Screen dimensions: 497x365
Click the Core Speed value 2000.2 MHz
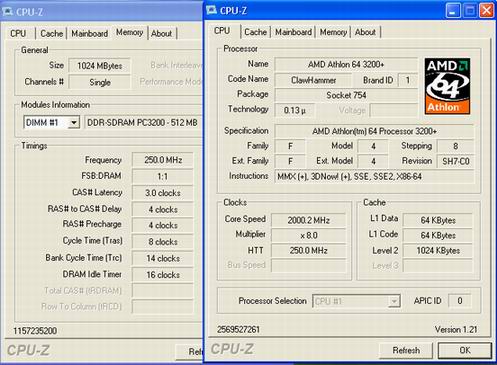(x=309, y=220)
